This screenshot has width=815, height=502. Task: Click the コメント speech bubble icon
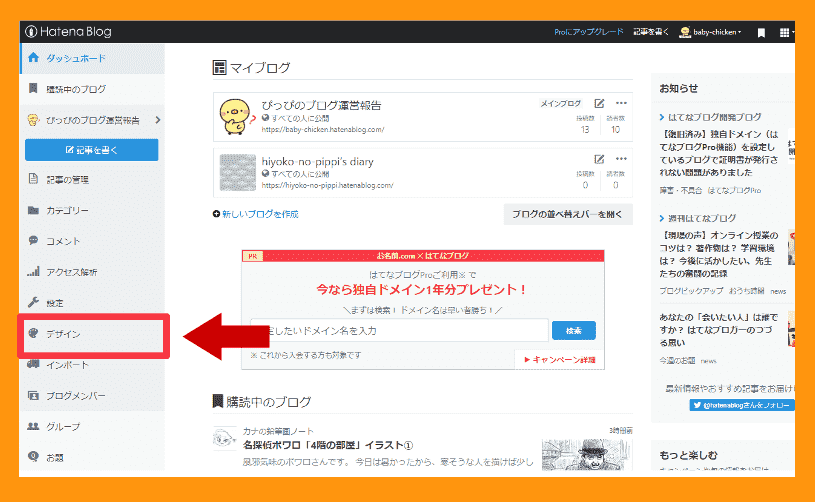click(33, 240)
